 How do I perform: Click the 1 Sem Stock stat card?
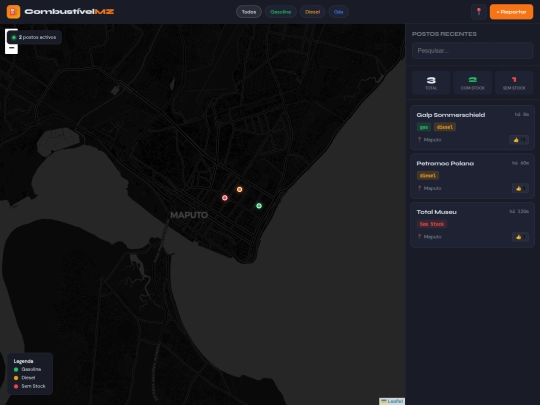514,83
